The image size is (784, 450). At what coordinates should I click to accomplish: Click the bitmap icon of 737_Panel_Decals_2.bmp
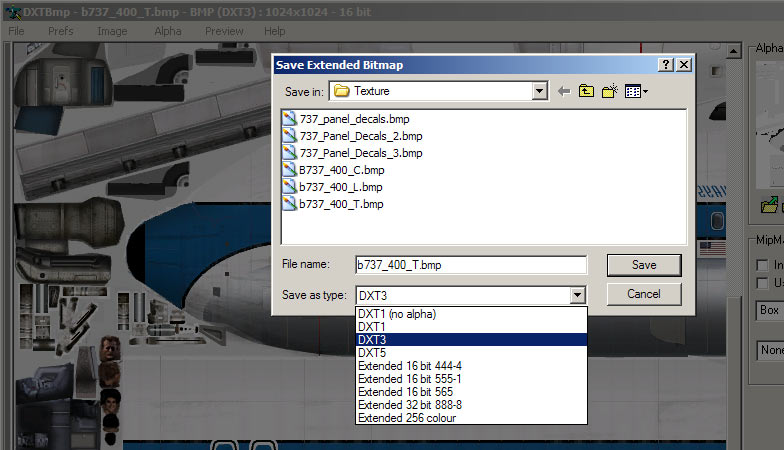coord(289,136)
